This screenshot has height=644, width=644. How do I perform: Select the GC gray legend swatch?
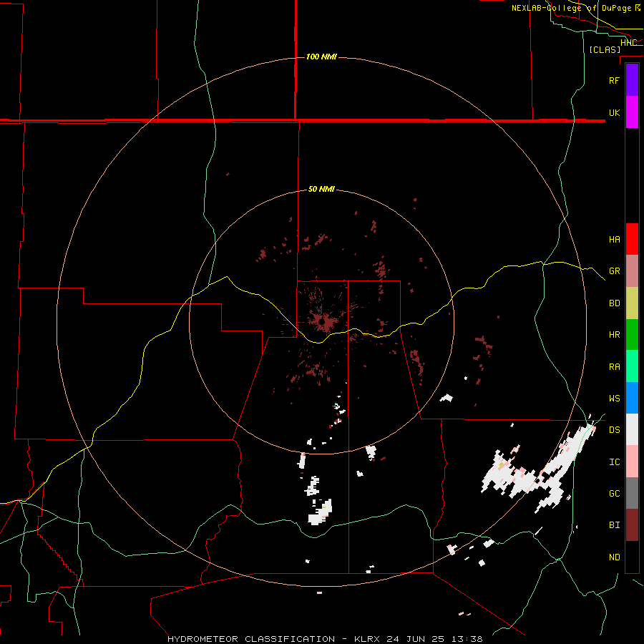click(x=632, y=493)
